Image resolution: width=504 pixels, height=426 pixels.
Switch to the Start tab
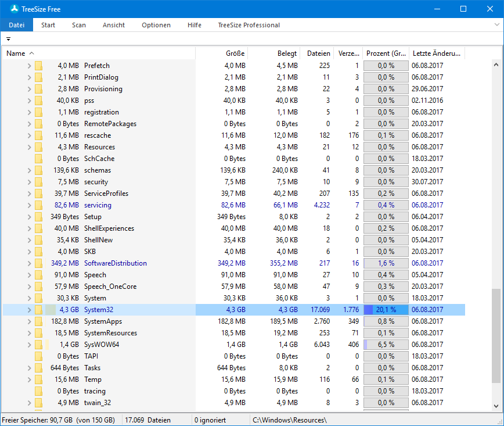(x=48, y=25)
